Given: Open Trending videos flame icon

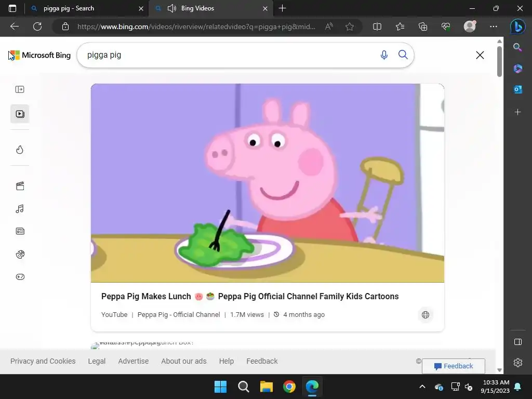Looking at the screenshot, I should [20, 150].
